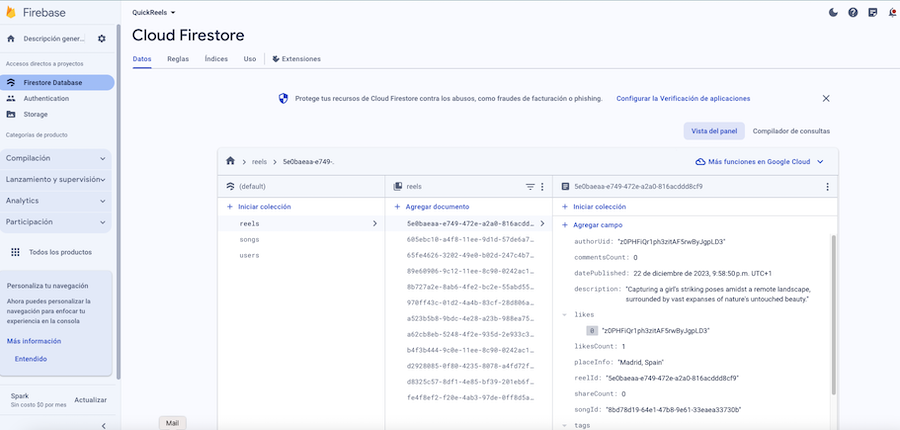Switch to the Uso tab

pyautogui.click(x=250, y=59)
